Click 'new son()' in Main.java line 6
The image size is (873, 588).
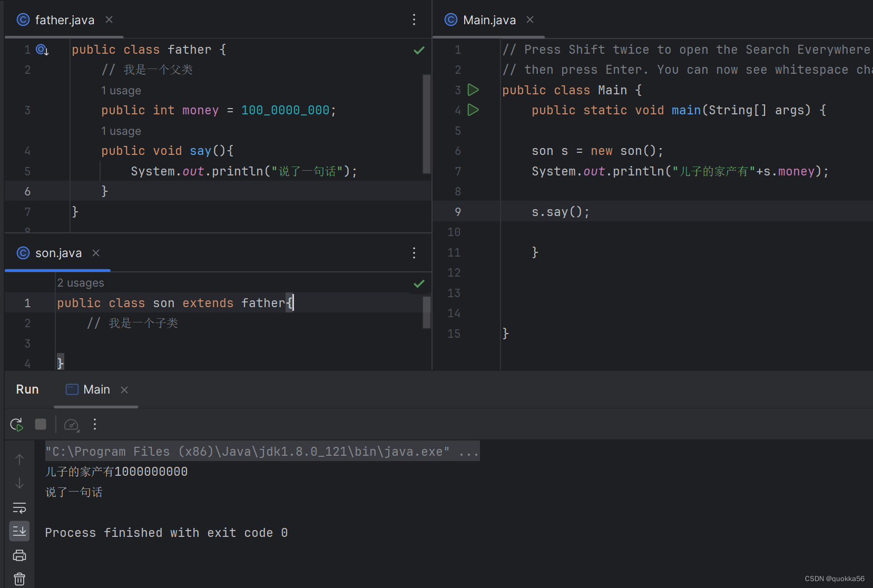[x=623, y=151]
